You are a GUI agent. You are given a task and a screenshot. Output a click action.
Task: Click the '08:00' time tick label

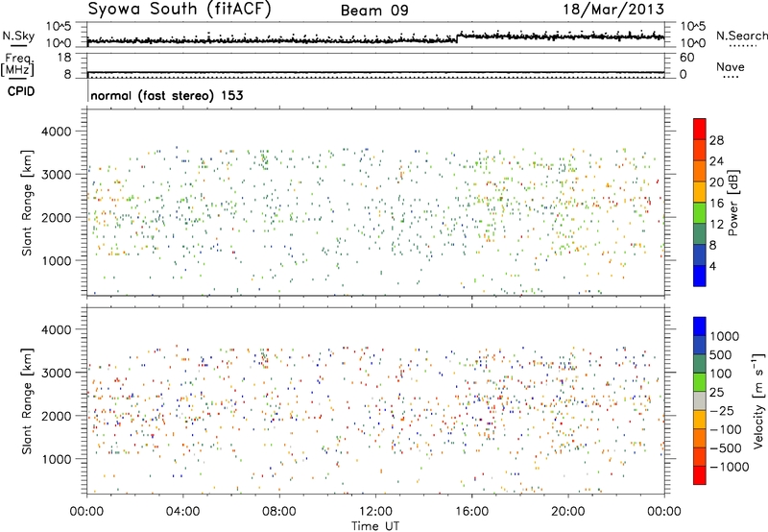pyautogui.click(x=279, y=512)
